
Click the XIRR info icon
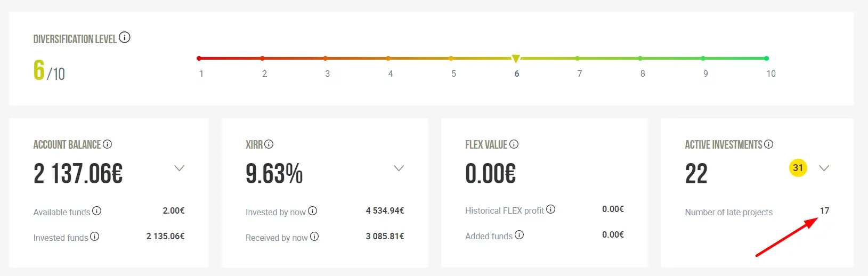pyautogui.click(x=269, y=144)
